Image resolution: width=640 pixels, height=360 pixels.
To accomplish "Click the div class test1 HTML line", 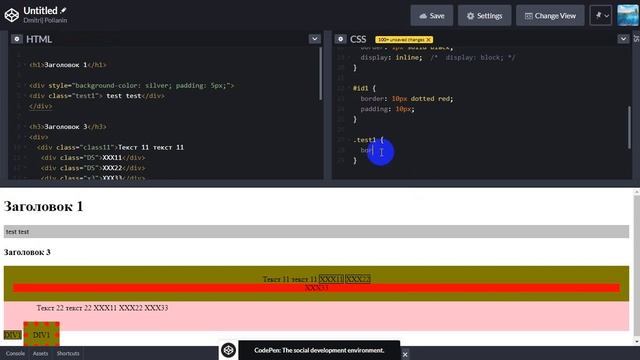I will pyautogui.click(x=97, y=96).
